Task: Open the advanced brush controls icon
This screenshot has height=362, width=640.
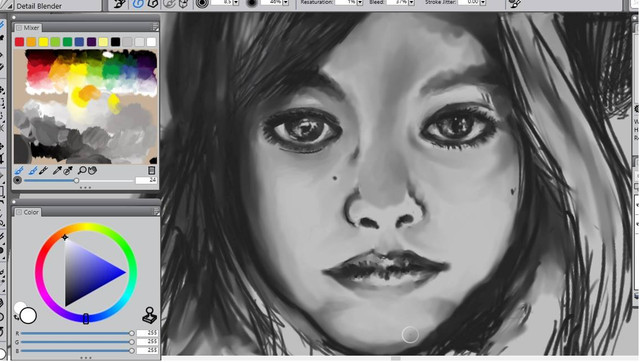Action: click(515, 4)
